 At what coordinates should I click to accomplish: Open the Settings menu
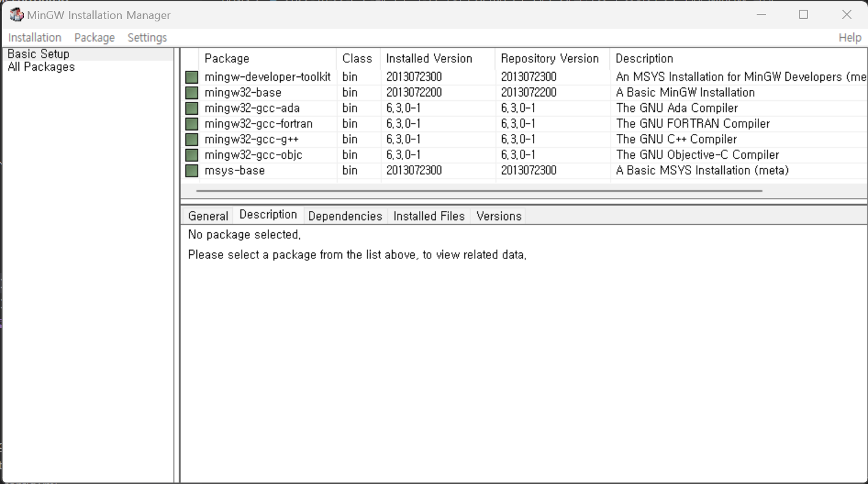coord(147,37)
